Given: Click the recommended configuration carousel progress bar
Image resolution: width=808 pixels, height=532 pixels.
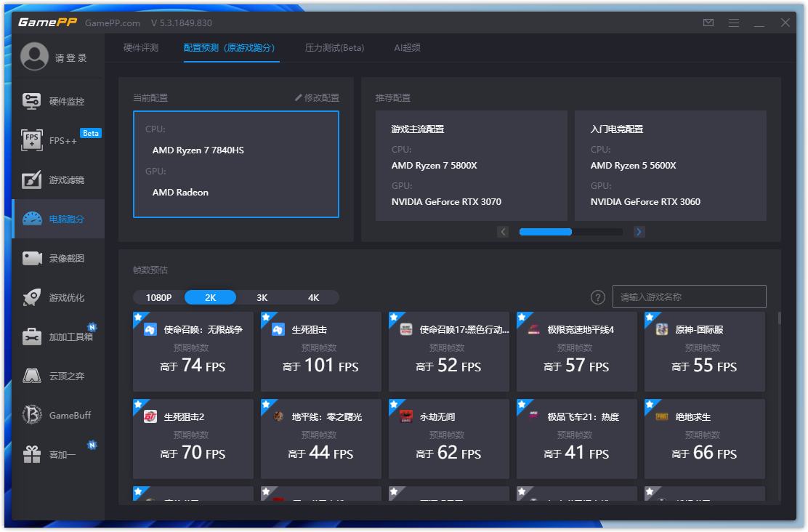Looking at the screenshot, I should [x=571, y=232].
